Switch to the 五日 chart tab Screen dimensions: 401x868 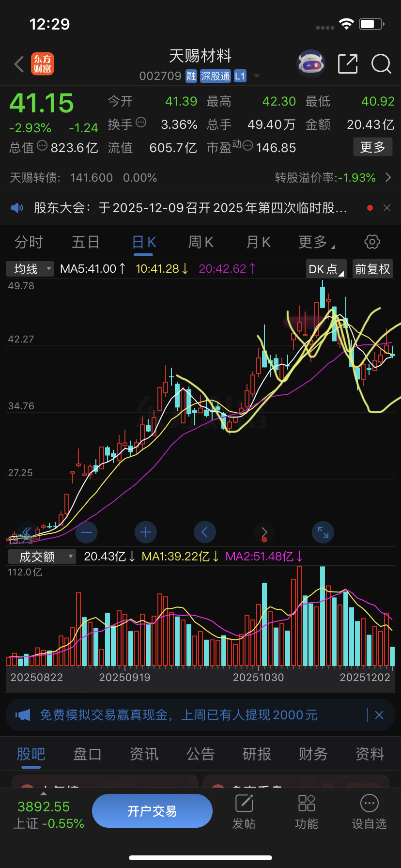coord(86,242)
